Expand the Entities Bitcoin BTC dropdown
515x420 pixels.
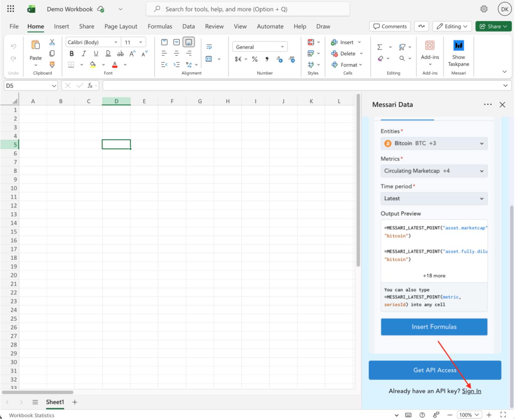click(x=434, y=143)
